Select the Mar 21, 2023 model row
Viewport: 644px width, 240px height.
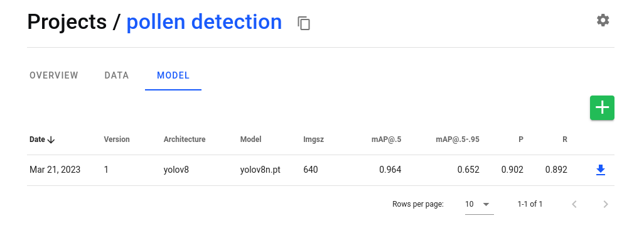point(321,170)
